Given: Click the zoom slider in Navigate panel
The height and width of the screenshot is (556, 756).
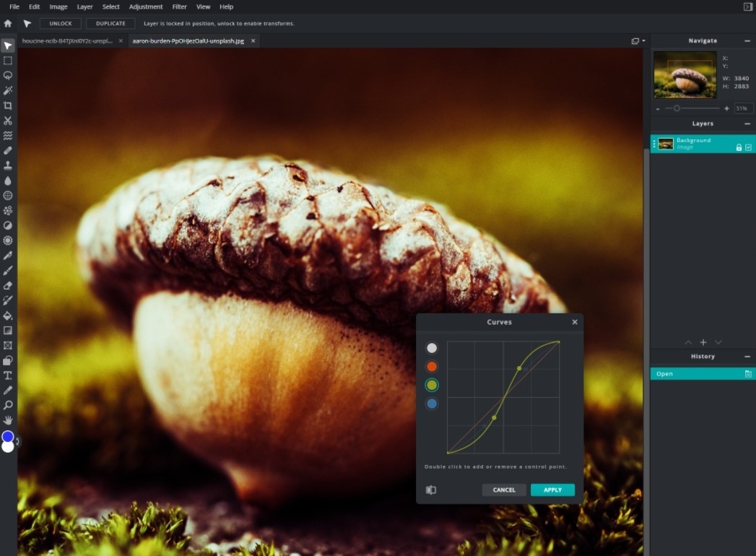Looking at the screenshot, I should click(x=677, y=108).
